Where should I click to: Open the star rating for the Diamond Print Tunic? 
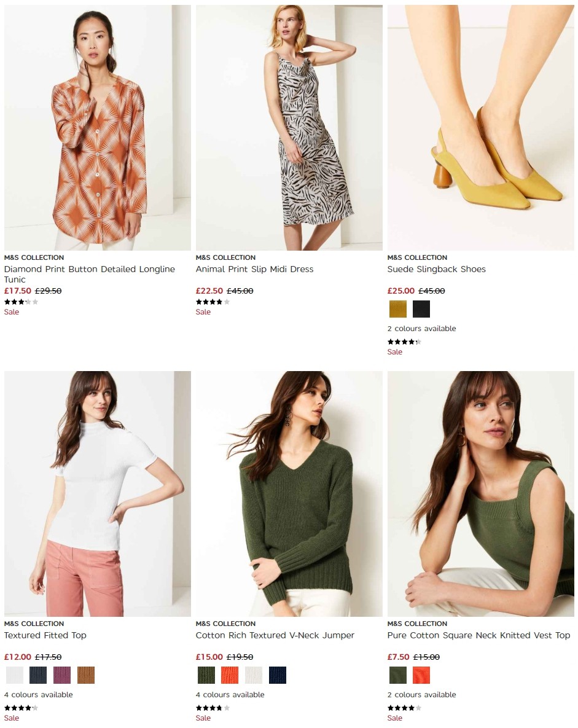20,302
